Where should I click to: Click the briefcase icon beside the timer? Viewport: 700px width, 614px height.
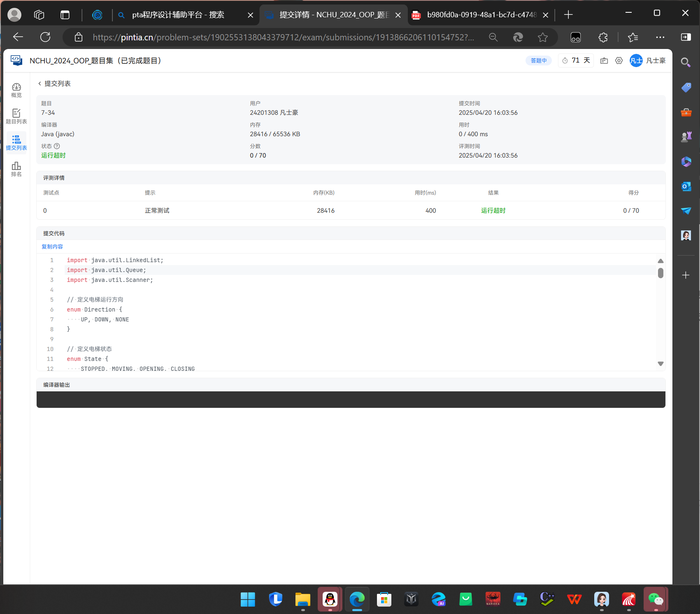pos(604,60)
